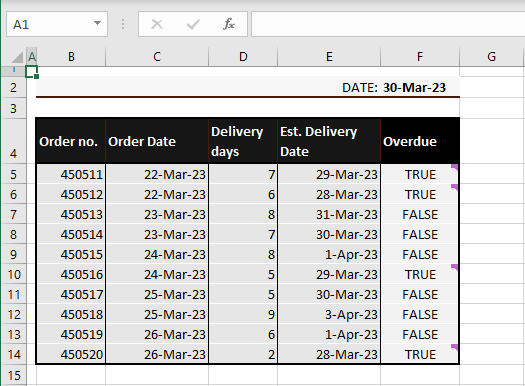The width and height of the screenshot is (525, 386).
Task: Select column B header
Action: [x=71, y=57]
